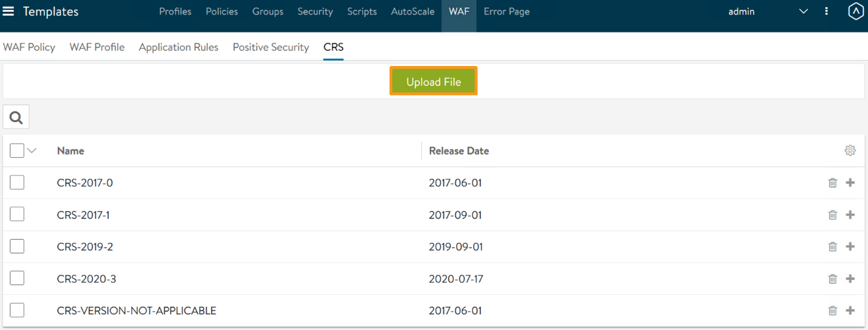The image size is (868, 330).
Task: Open the Security menu item
Action: click(315, 11)
